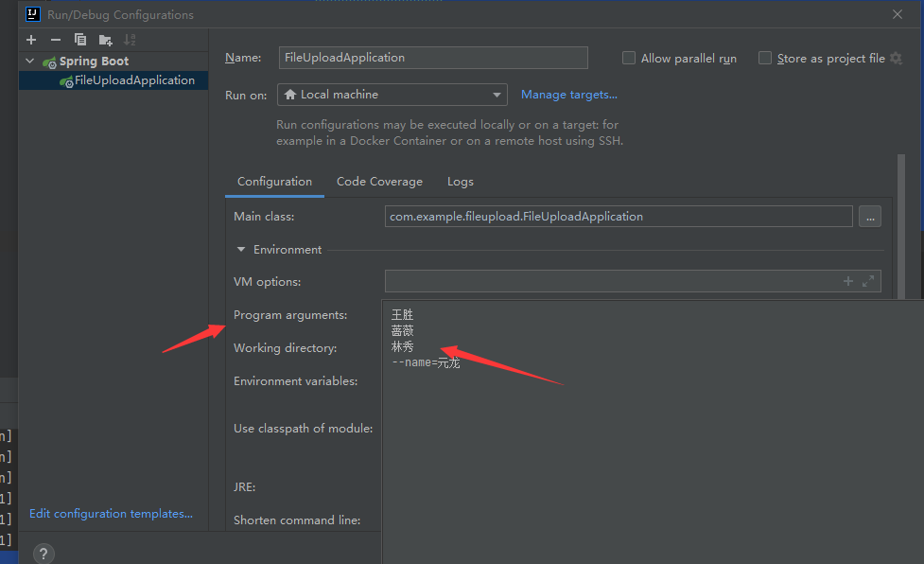Image resolution: width=924 pixels, height=564 pixels.
Task: Switch to the Configuration tab
Action: (x=274, y=182)
